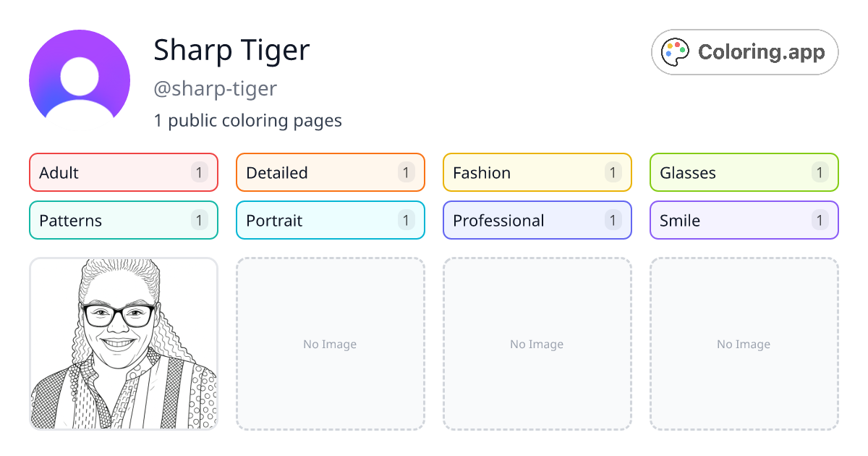868x456 pixels.
Task: Select the Adult tag
Action: click(x=123, y=172)
